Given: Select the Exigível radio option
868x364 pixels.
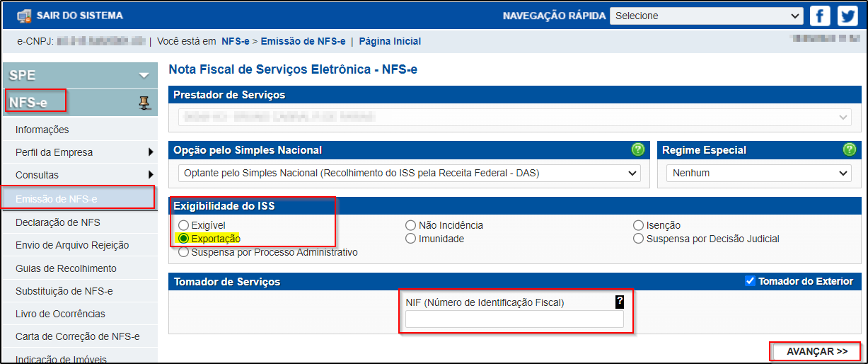Looking at the screenshot, I should pyautogui.click(x=184, y=225).
